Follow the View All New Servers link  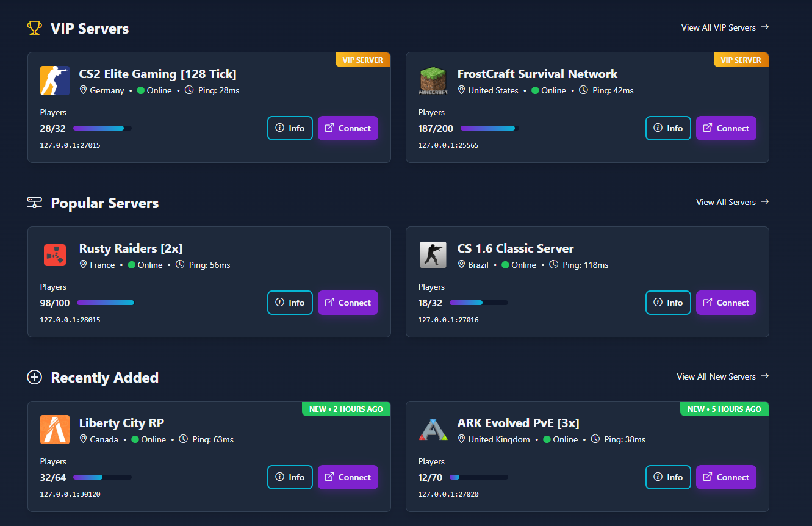(x=722, y=376)
